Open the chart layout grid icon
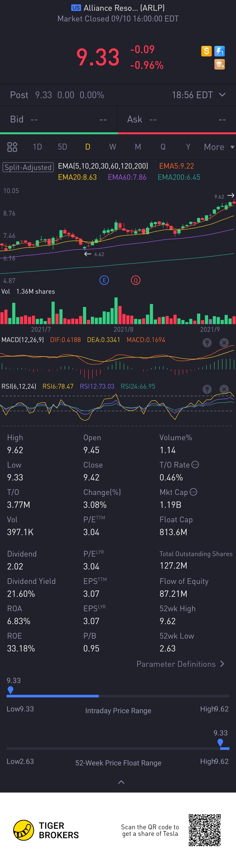This screenshot has height=868, width=236. click(x=12, y=147)
